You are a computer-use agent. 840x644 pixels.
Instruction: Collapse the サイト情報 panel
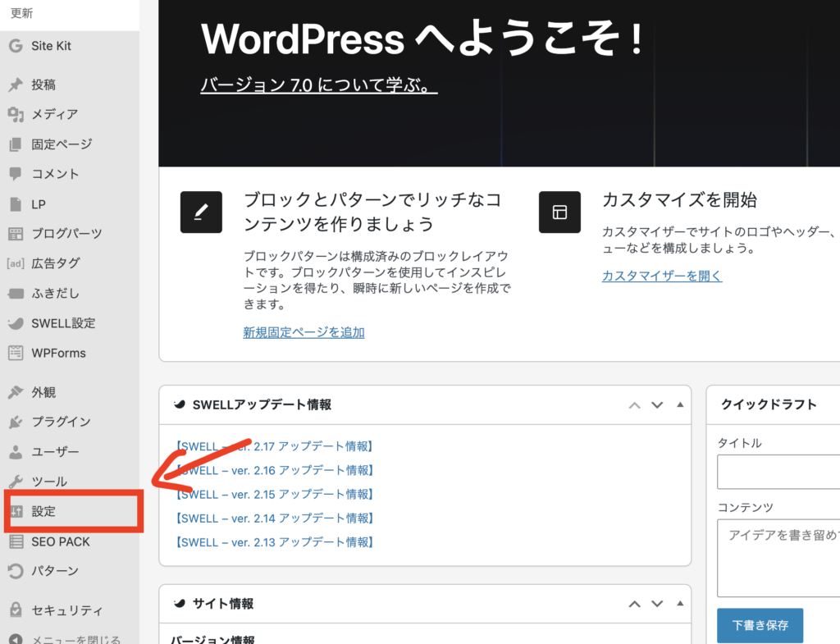coord(680,603)
